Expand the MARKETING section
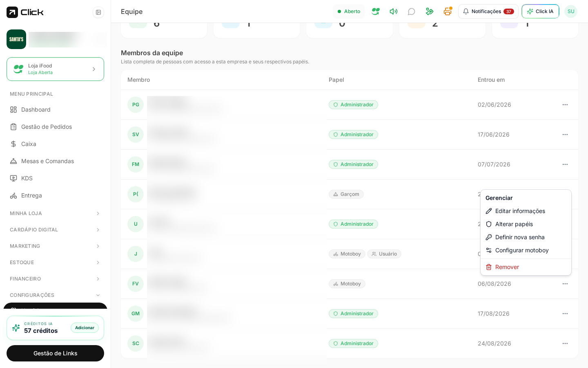The width and height of the screenshot is (588, 368). (55, 246)
